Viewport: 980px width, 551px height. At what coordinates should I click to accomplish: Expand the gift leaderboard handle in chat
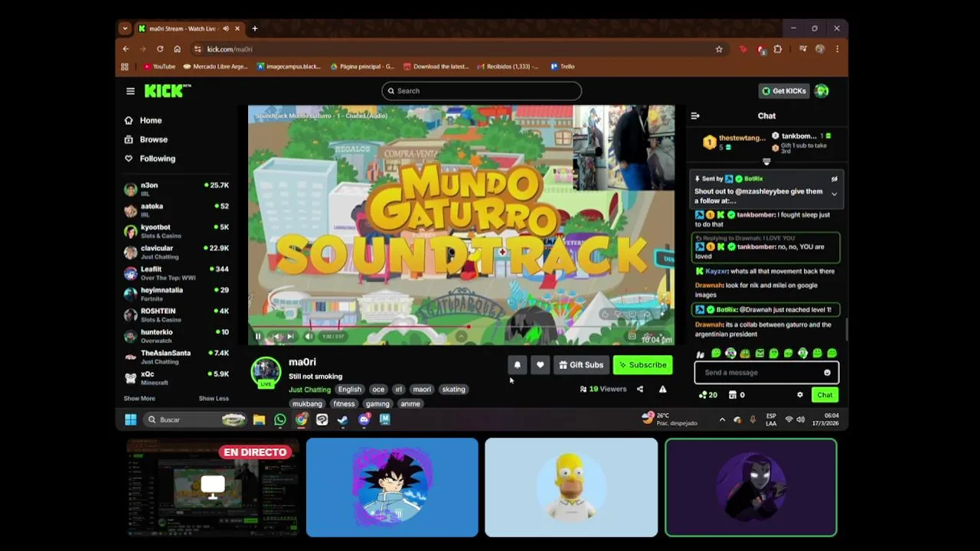click(766, 161)
